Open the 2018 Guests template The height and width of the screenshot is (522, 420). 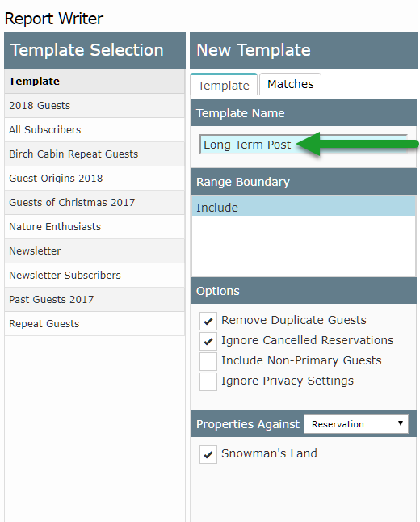coord(94,106)
